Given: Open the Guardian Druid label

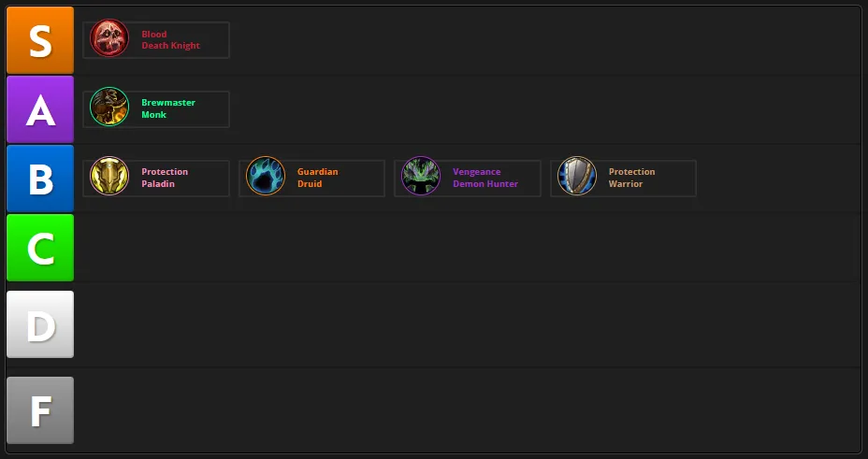Looking at the screenshot, I should 317,178.
